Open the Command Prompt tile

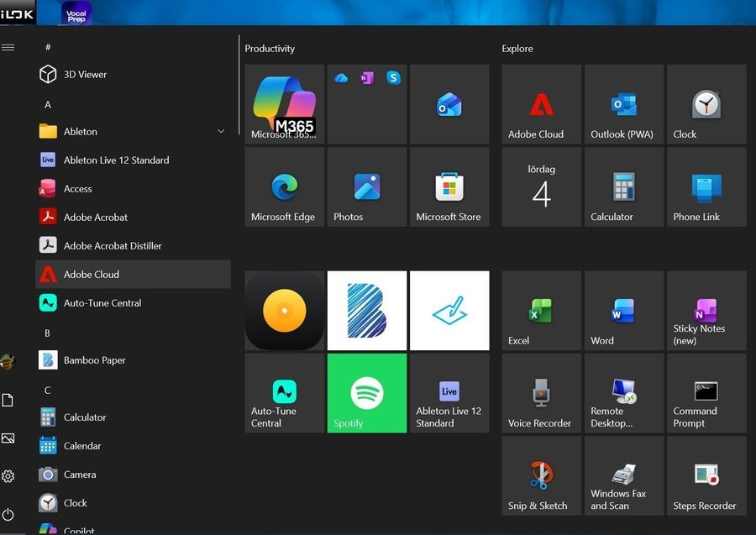tap(706, 393)
